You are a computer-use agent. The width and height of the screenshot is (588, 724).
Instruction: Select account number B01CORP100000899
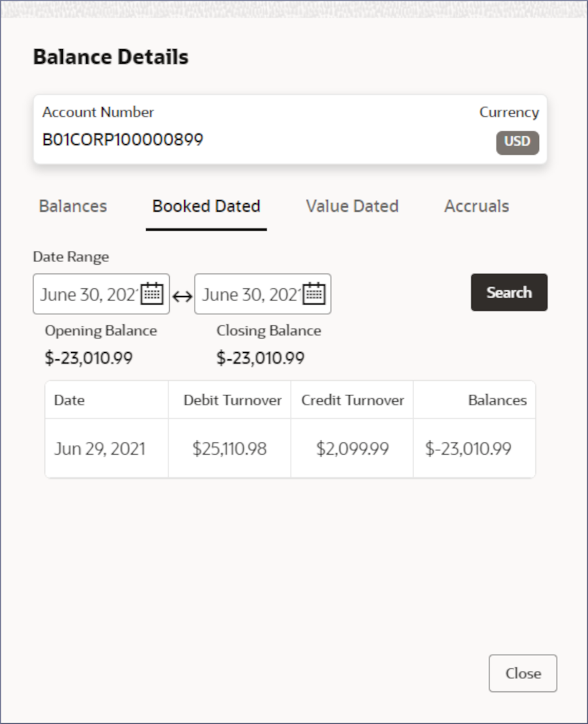click(x=122, y=139)
